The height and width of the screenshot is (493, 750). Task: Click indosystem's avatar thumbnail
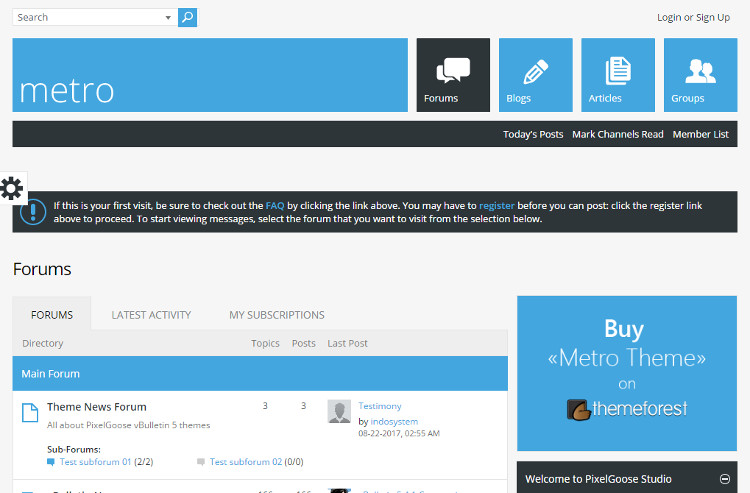(339, 412)
